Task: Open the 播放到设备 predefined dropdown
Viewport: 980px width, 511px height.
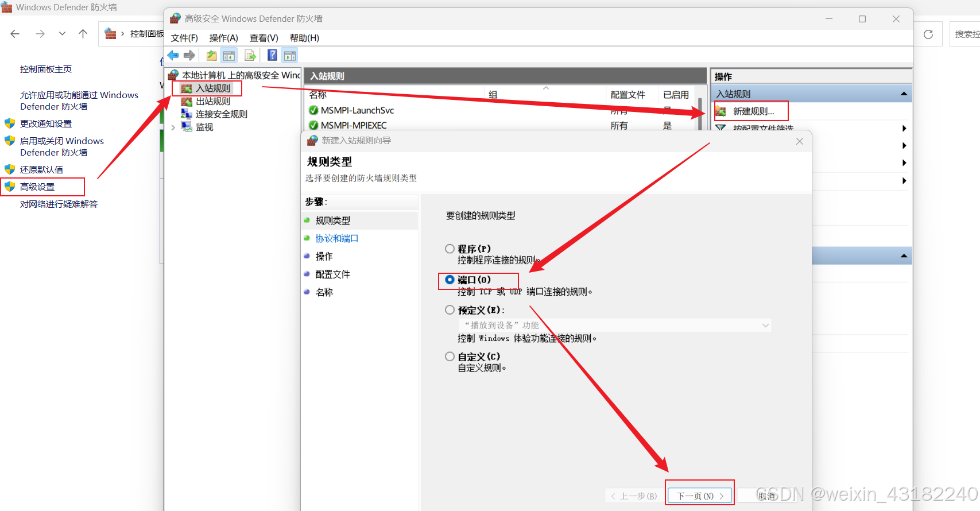Action: pyautogui.click(x=614, y=325)
